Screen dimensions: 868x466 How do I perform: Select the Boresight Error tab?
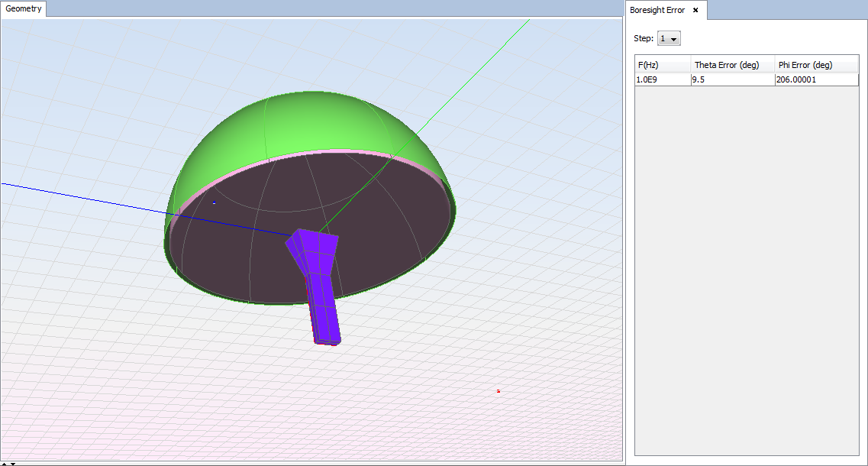pos(657,11)
